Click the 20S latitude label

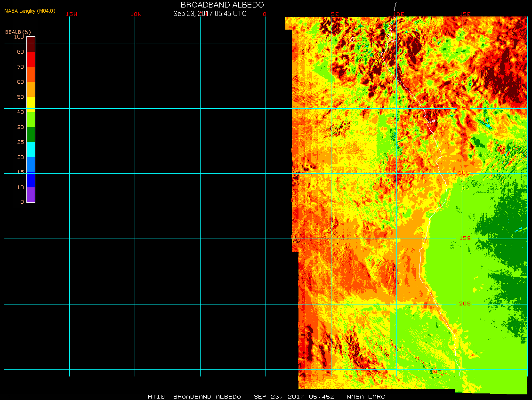(x=465, y=304)
